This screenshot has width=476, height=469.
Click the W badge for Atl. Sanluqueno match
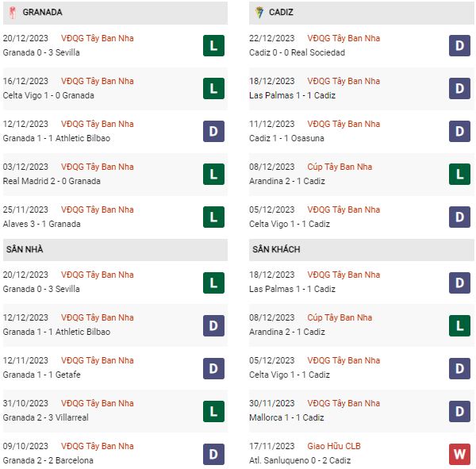(x=459, y=453)
